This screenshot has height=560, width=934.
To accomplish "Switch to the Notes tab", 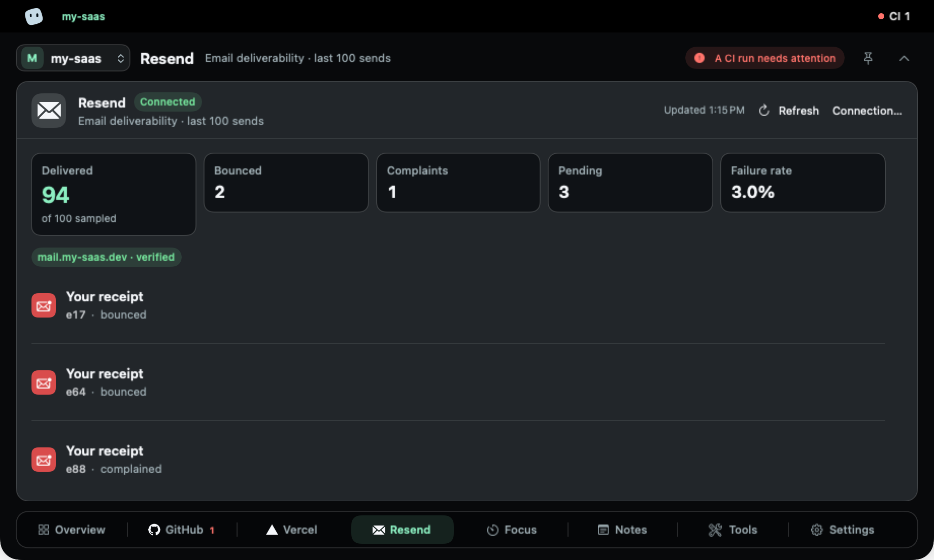I will (622, 530).
